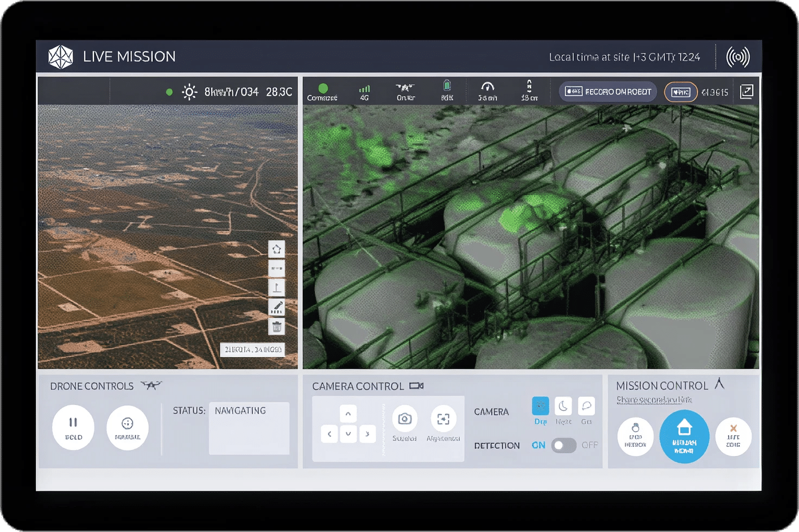Click the OFF label of the Detection switch
The height and width of the screenshot is (532, 799).
click(589, 445)
